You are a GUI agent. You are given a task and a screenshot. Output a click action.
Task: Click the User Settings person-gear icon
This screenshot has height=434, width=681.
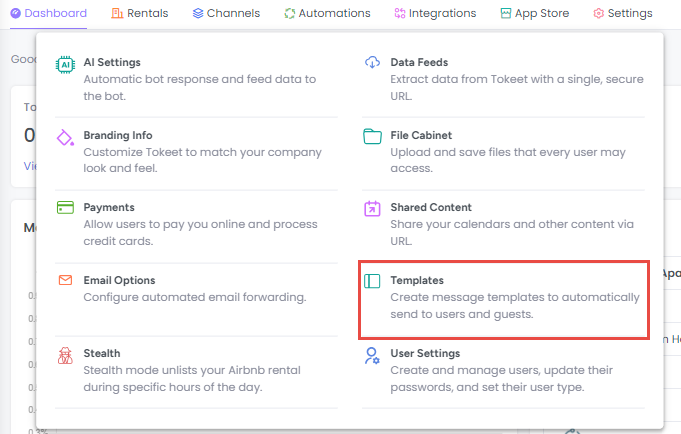[x=372, y=354]
